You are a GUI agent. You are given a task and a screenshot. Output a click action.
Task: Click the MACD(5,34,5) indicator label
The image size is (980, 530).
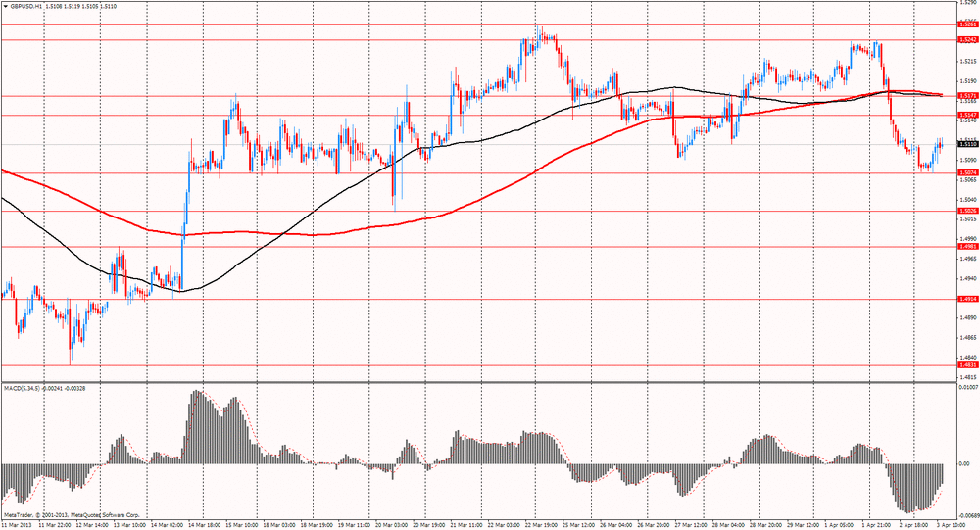pos(22,389)
